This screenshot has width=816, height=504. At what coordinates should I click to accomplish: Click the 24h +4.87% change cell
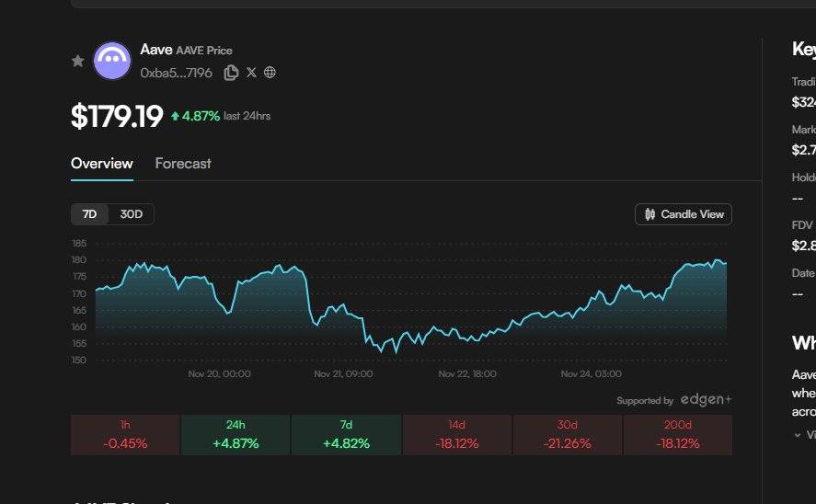pos(236,434)
